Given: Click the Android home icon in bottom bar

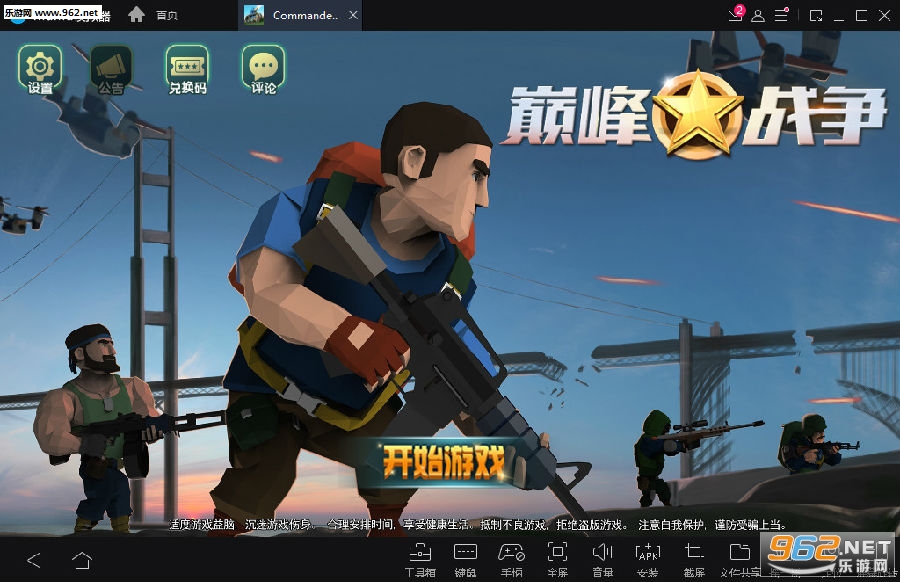Looking at the screenshot, I should pos(82,560).
